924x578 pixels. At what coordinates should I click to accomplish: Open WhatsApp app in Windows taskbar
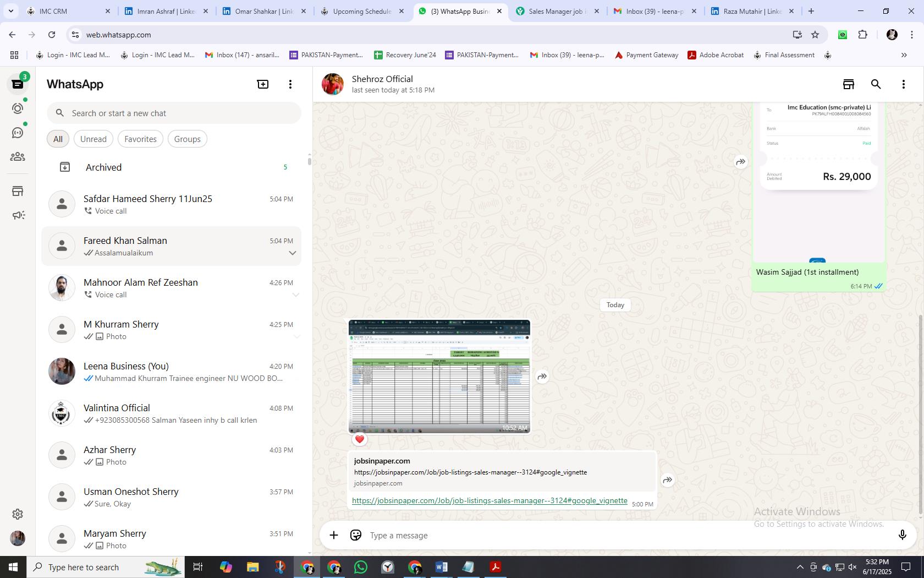tap(361, 567)
